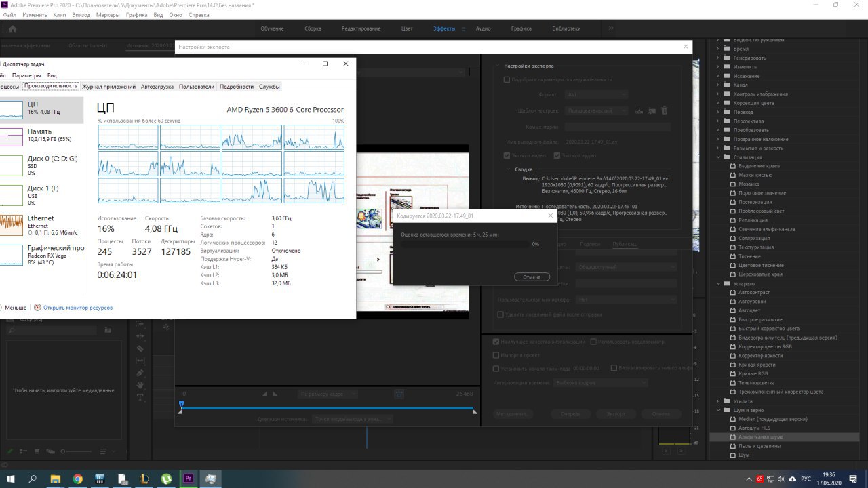Image resolution: width=868 pixels, height=488 pixels.
Task: Open the Публикац. tab in export settings
Action: [x=625, y=244]
